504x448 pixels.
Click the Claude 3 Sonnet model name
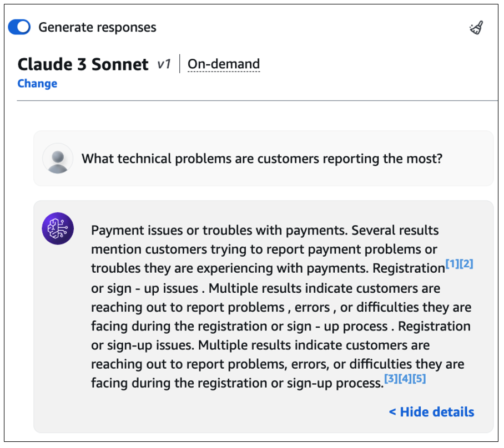pyautogui.click(x=83, y=64)
